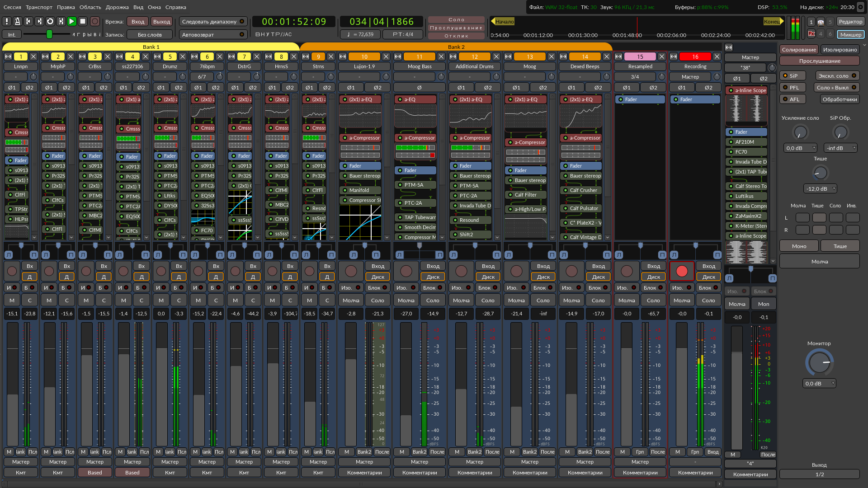Screen dimensions: 868x488
Task: Click the Lujon-1.9 gain fader
Action: pyautogui.click(x=351, y=384)
